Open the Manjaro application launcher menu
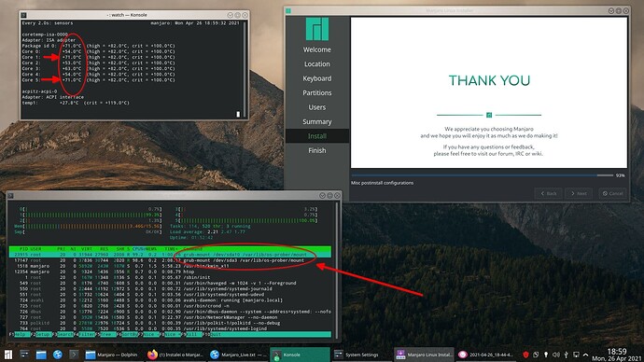 click(7, 355)
